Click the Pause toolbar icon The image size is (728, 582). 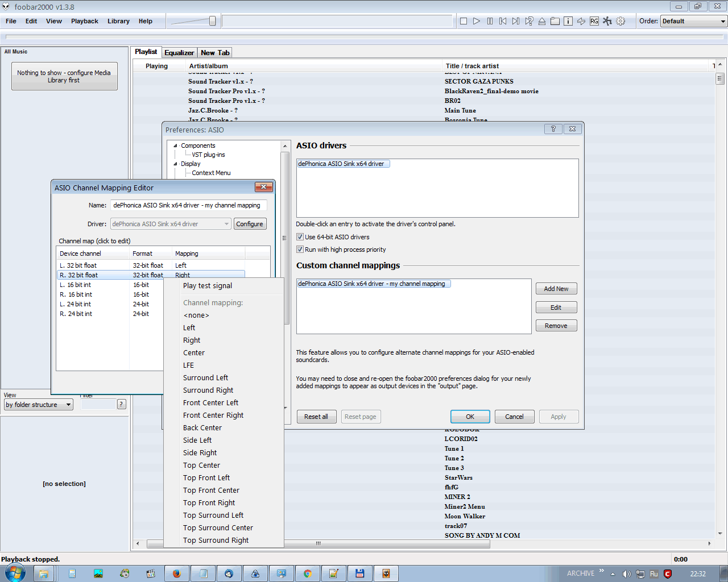coord(490,21)
